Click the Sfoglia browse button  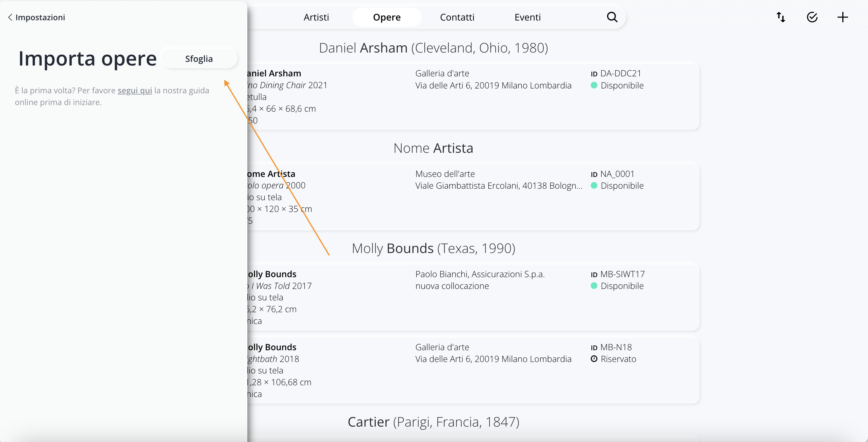[x=199, y=59]
